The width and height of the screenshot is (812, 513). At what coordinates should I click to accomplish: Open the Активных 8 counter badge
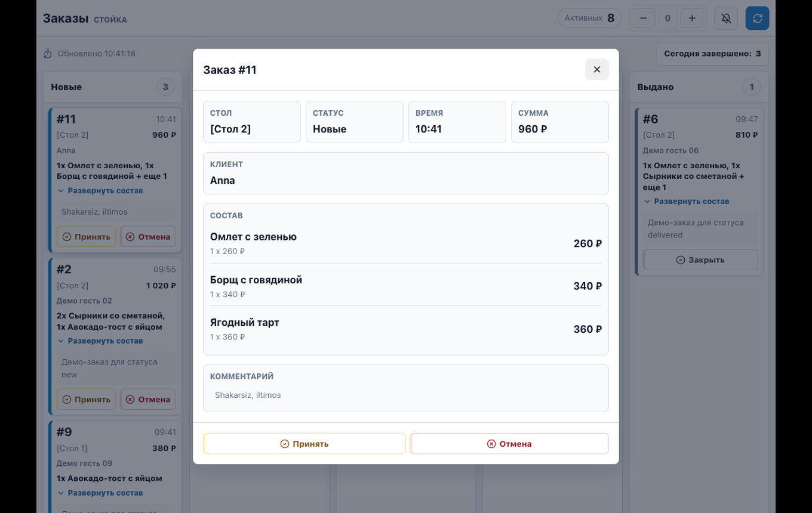coord(589,18)
